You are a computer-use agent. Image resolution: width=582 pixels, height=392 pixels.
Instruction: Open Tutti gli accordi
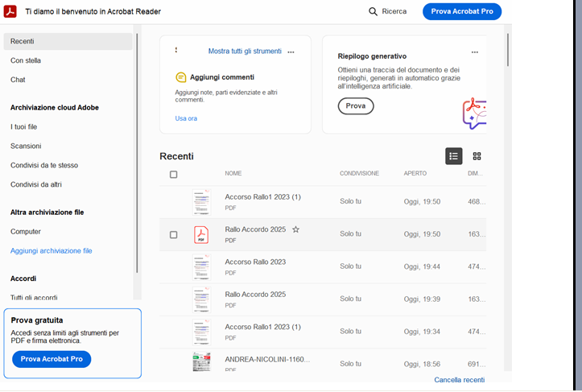pyautogui.click(x=34, y=297)
